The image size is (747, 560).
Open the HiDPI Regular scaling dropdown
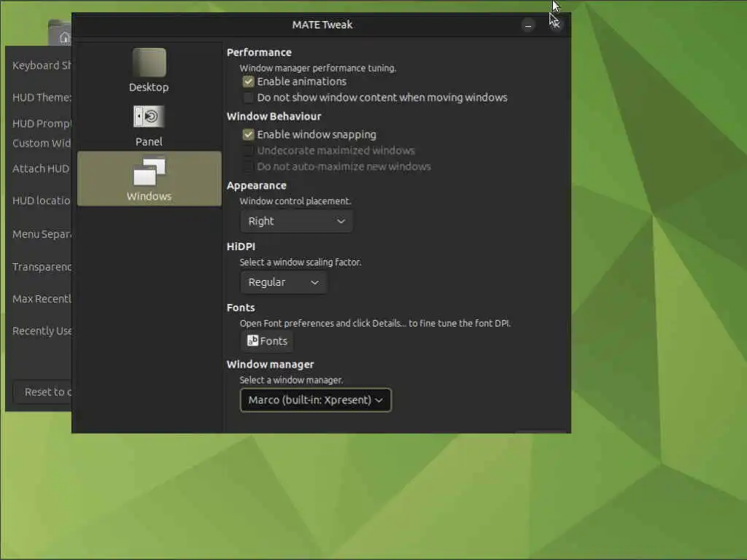point(284,282)
